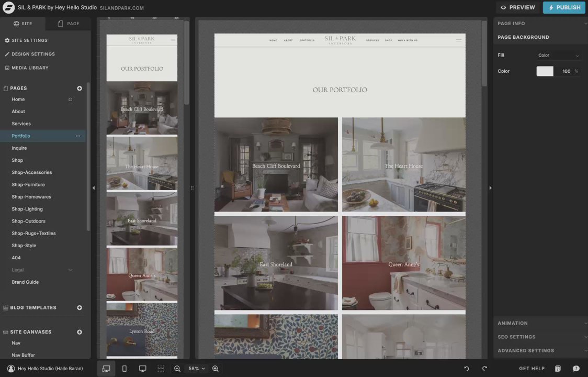The width and height of the screenshot is (588, 377).
Task: Select the Shop-Lighting page
Action: click(27, 209)
